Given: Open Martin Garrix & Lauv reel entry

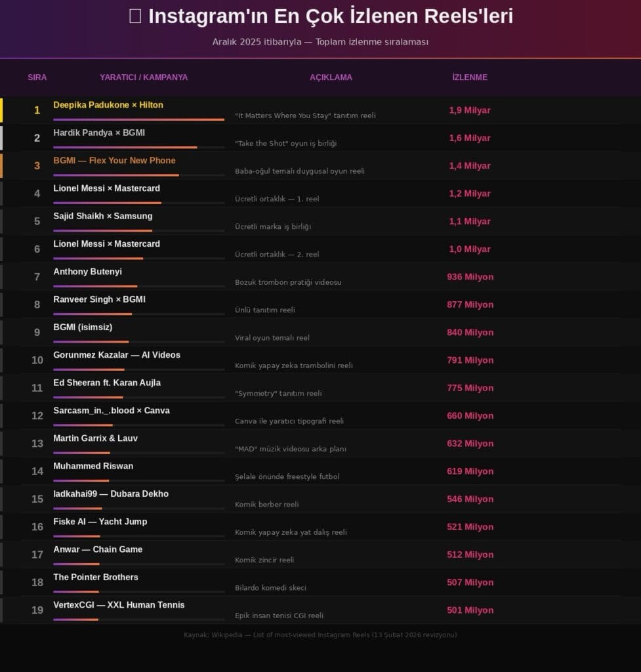Looking at the screenshot, I should [x=95, y=438].
